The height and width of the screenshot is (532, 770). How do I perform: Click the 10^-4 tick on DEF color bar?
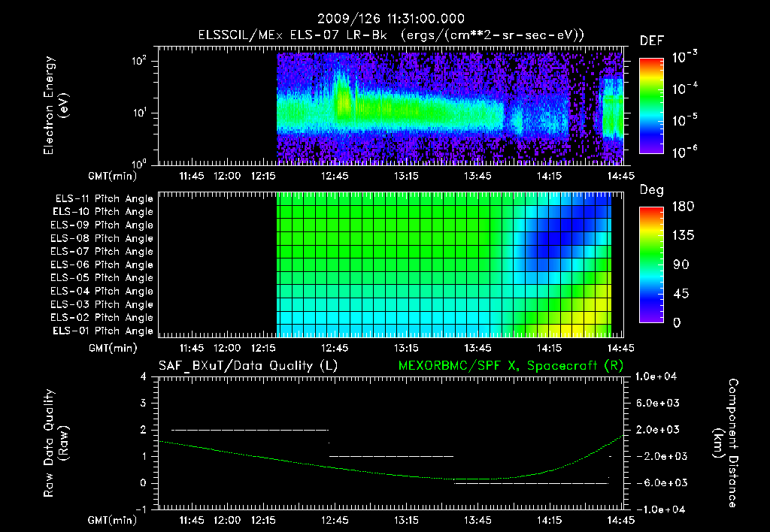tap(684, 88)
